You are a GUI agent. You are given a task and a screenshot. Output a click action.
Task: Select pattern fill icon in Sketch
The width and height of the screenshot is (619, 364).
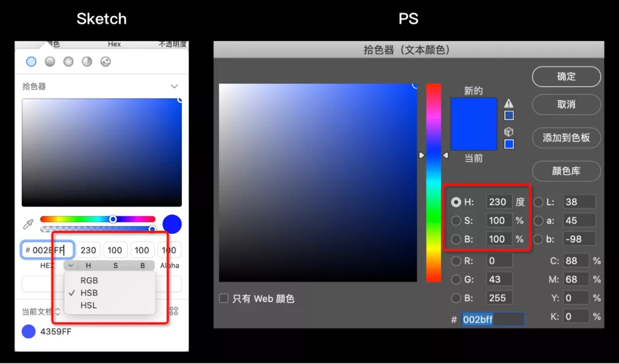tap(105, 61)
